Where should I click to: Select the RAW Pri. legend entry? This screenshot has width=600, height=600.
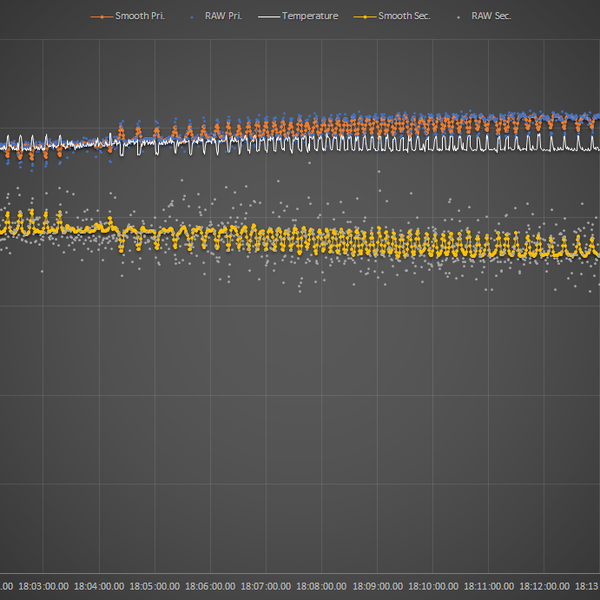click(x=217, y=16)
